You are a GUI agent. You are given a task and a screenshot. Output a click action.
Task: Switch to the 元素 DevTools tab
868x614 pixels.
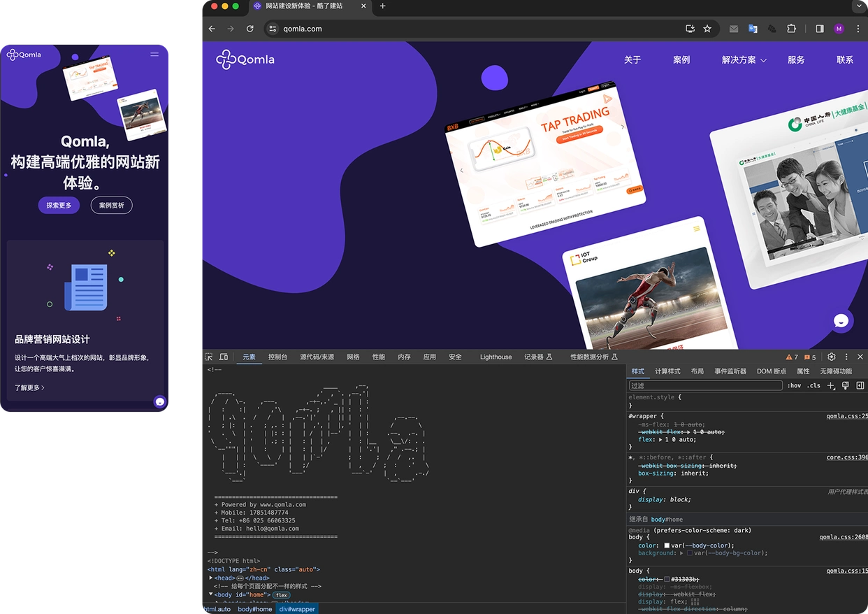pyautogui.click(x=249, y=357)
